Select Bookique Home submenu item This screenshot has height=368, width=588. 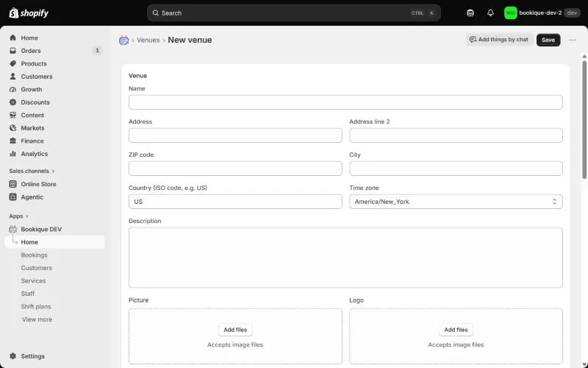click(54, 242)
